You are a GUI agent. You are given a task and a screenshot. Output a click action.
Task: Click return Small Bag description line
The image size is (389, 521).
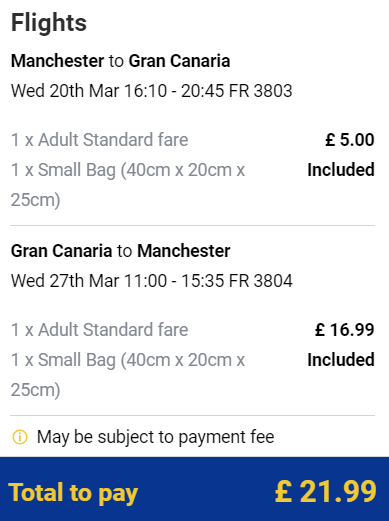point(128,375)
